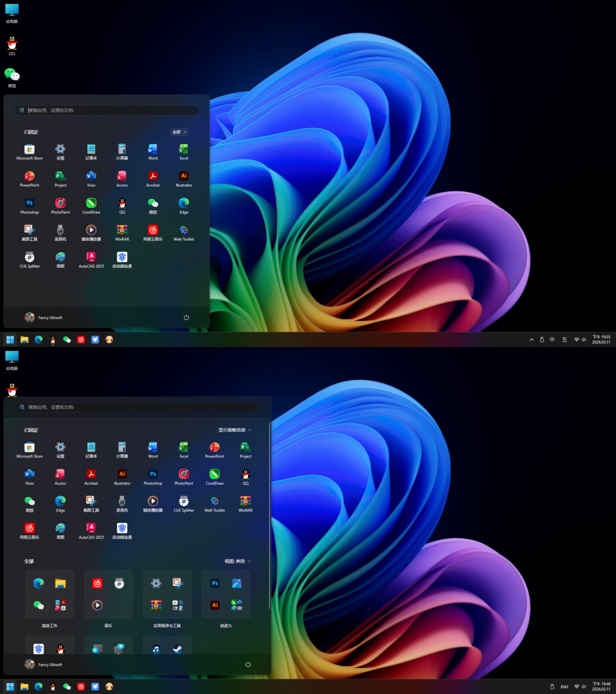Image resolution: width=616 pixels, height=694 pixels.
Task: Open File Explorer inside the 高效工作 group
Action: (x=60, y=583)
